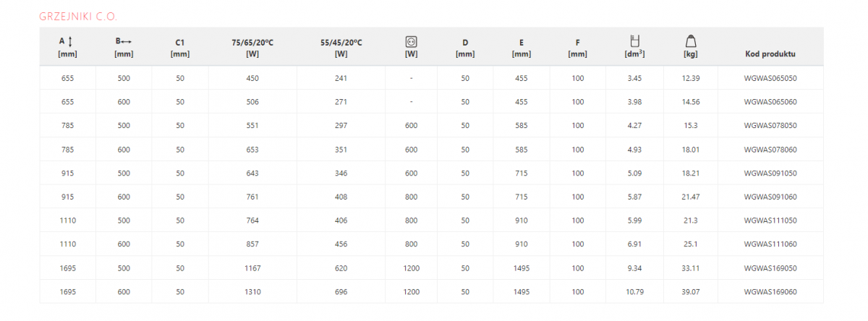Select product code WGWAS078060
Viewport: 868px width, 321px height.
[770, 150]
